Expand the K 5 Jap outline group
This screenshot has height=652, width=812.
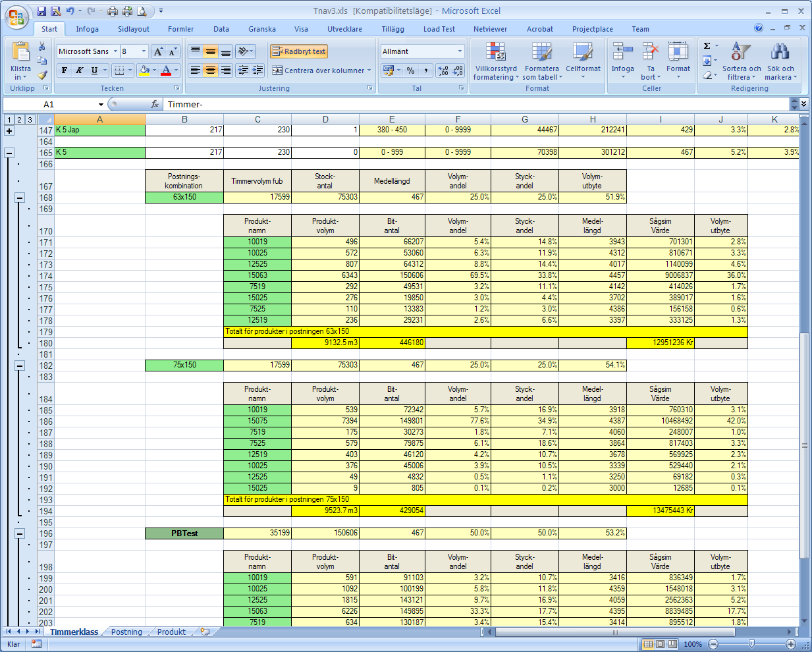point(9,130)
